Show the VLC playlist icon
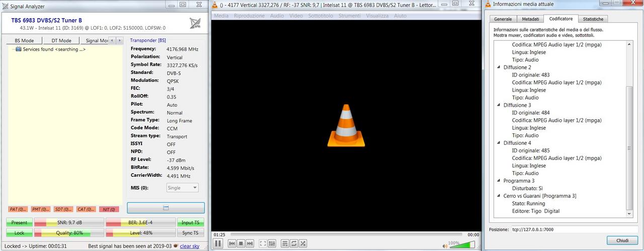 pyautogui.click(x=285, y=243)
